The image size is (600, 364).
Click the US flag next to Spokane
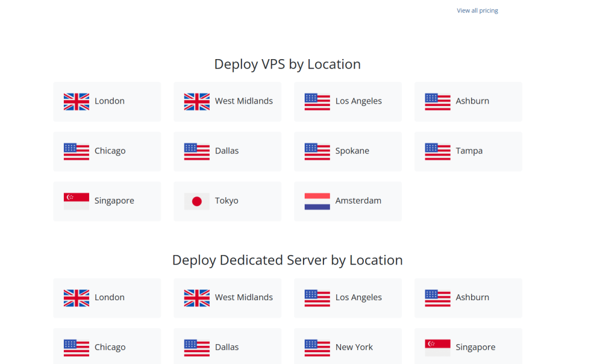(x=317, y=152)
